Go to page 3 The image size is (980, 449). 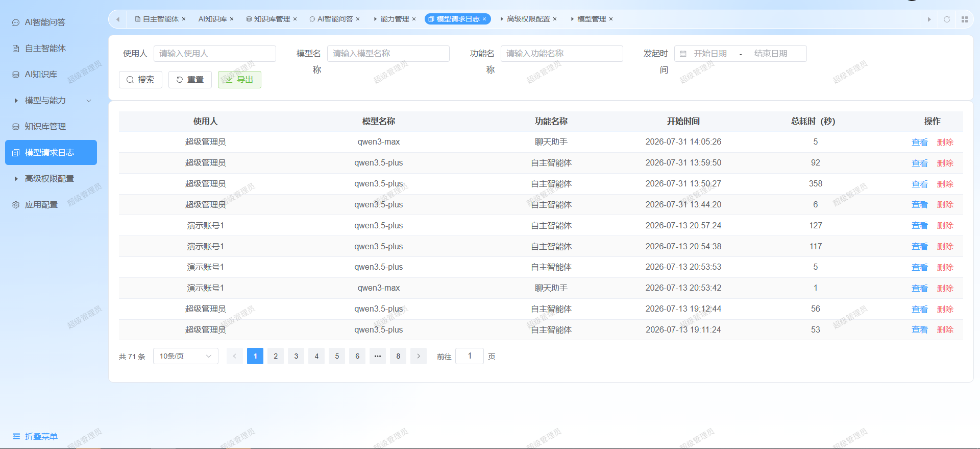tap(296, 356)
